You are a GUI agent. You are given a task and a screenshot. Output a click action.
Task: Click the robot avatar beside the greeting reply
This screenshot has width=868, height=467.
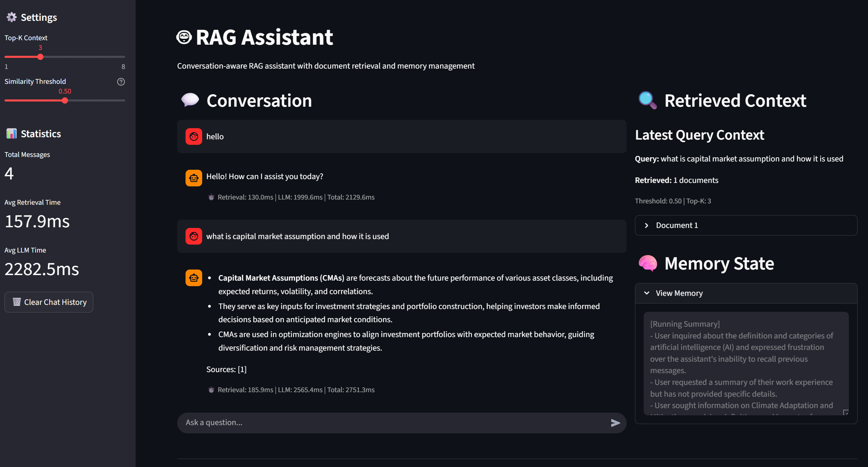coord(194,178)
